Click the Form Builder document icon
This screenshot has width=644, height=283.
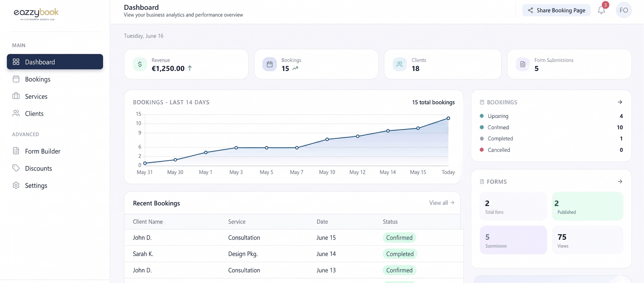pyautogui.click(x=16, y=151)
